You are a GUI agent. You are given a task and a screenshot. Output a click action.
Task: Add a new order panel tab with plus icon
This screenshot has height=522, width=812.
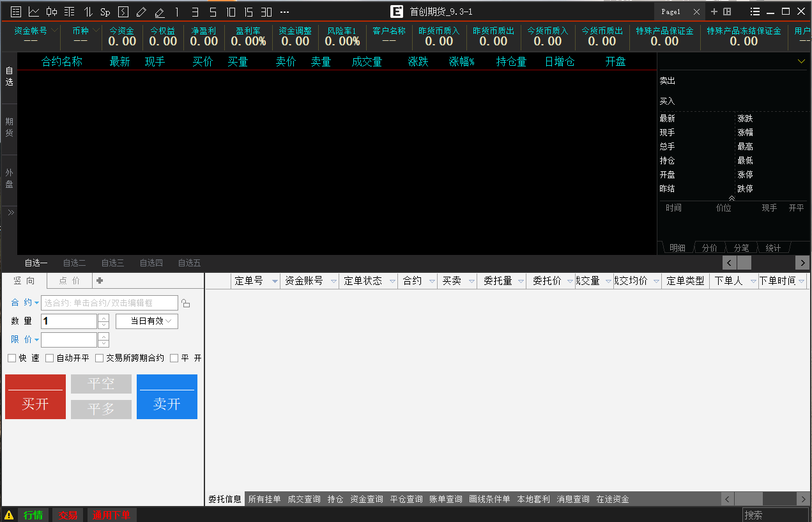point(100,280)
